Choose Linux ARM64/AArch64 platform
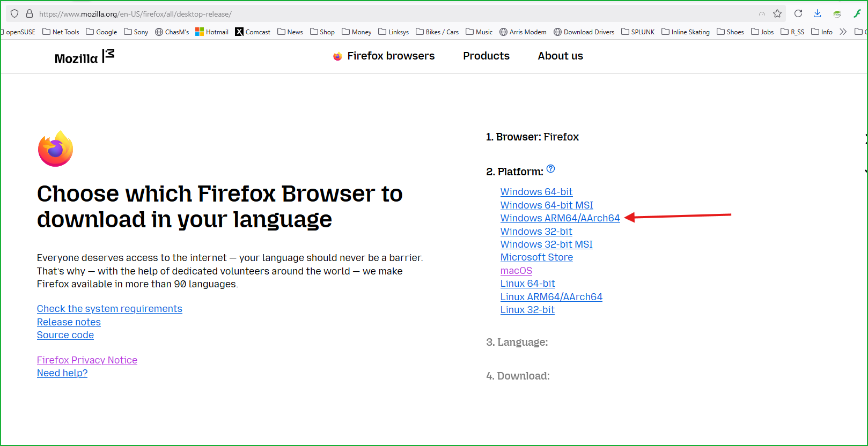This screenshot has height=446, width=868. point(551,297)
